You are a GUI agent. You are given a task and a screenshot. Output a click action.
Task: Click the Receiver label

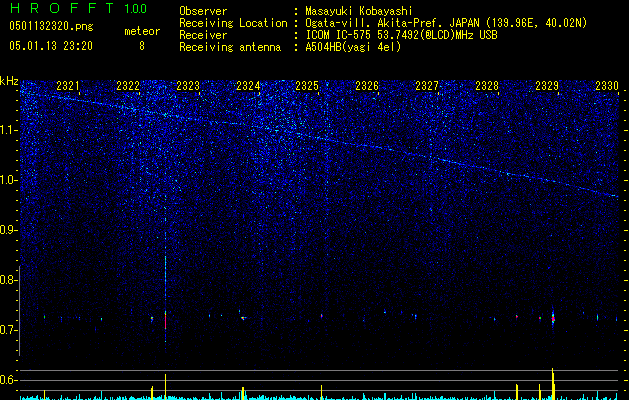pyautogui.click(x=203, y=35)
